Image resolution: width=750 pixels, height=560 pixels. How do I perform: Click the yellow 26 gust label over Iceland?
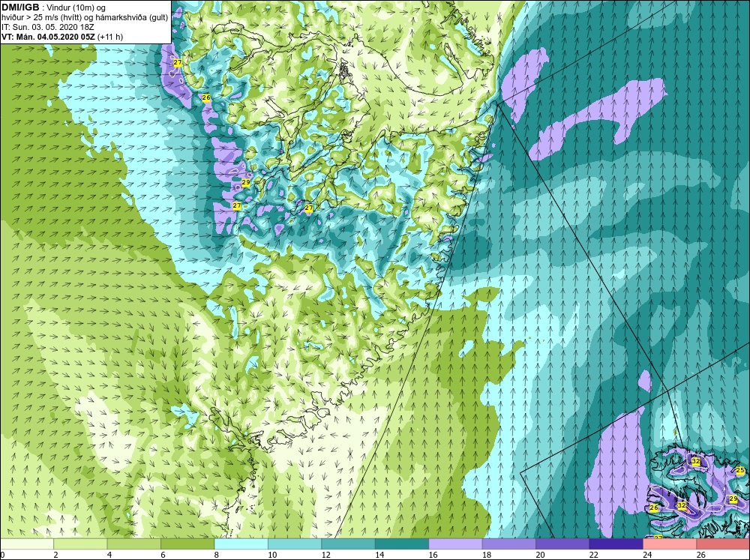(x=654, y=508)
